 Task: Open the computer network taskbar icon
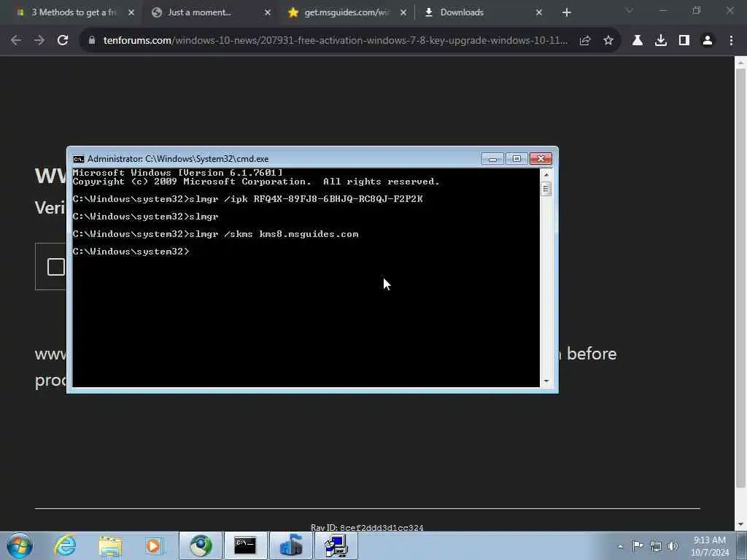336,545
